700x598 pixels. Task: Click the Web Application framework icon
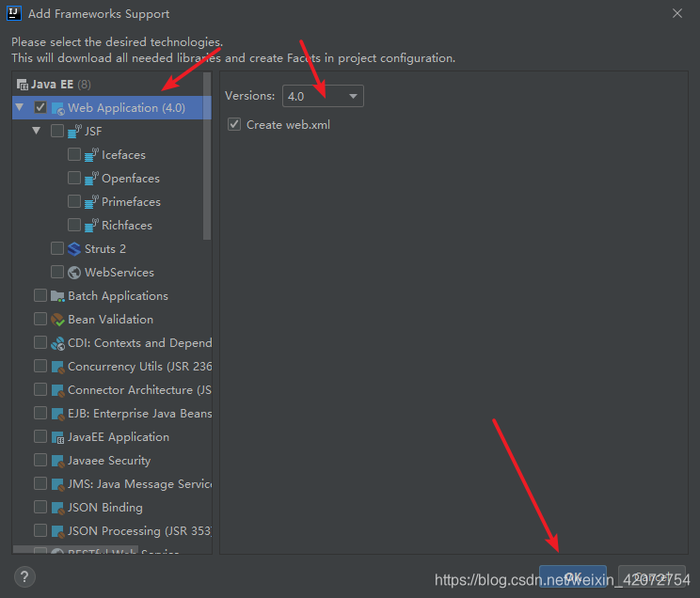pyautogui.click(x=58, y=108)
